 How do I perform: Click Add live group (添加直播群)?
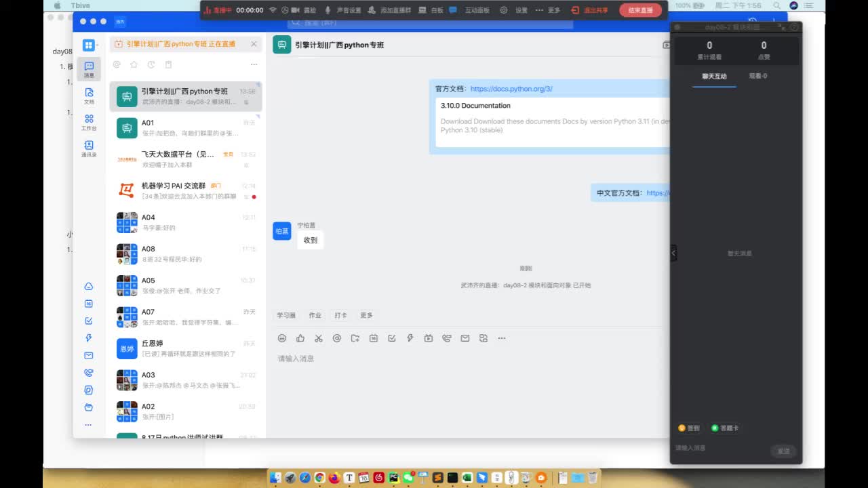tap(390, 10)
